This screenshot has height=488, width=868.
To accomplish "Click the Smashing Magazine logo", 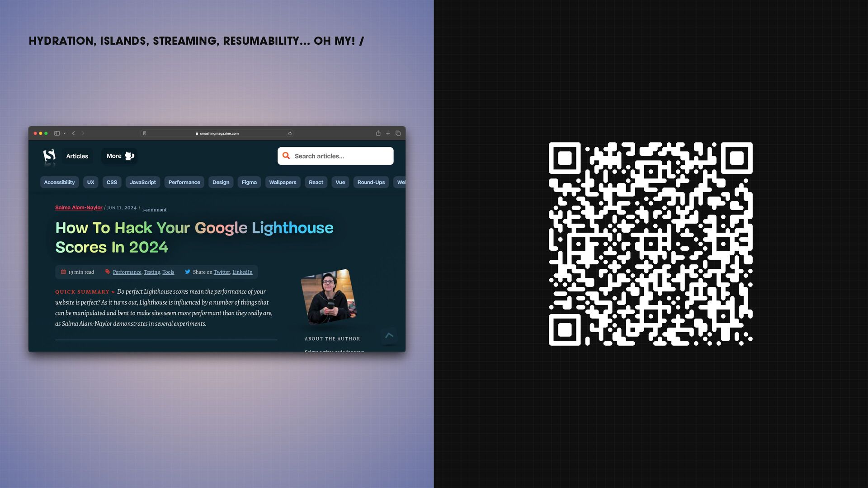I will pos(49,156).
